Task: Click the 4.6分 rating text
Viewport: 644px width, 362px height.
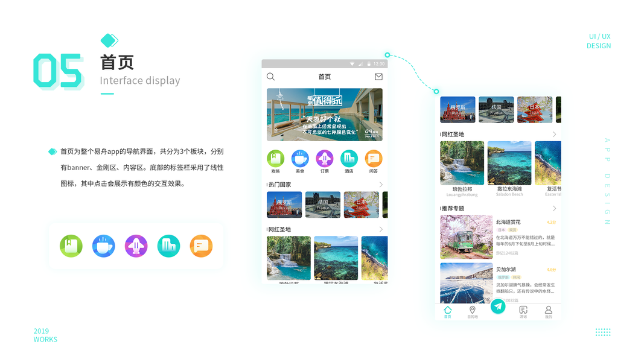Action: [x=551, y=270]
